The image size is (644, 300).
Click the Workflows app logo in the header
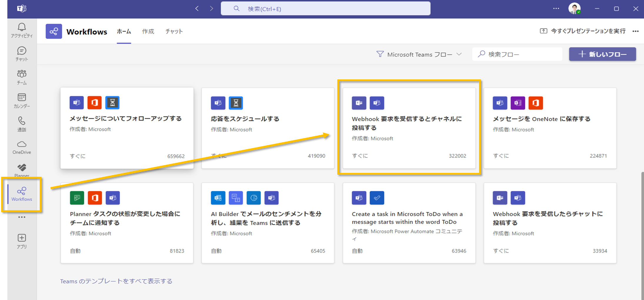tap(54, 31)
